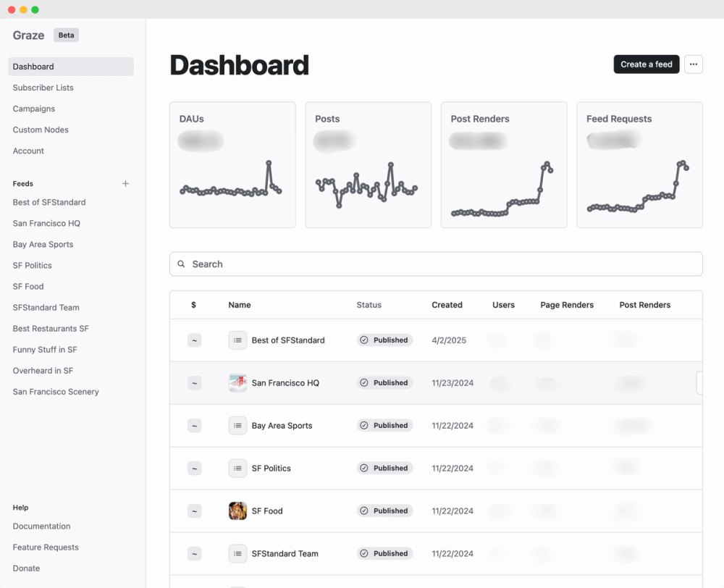Click the Create a feed button

647,64
